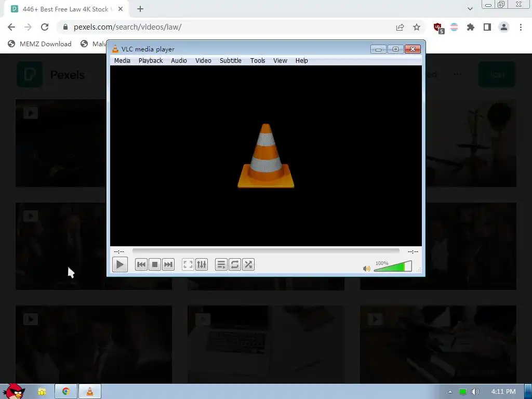532x399 pixels.
Task: Open the View menu in VLC
Action: 280,60
